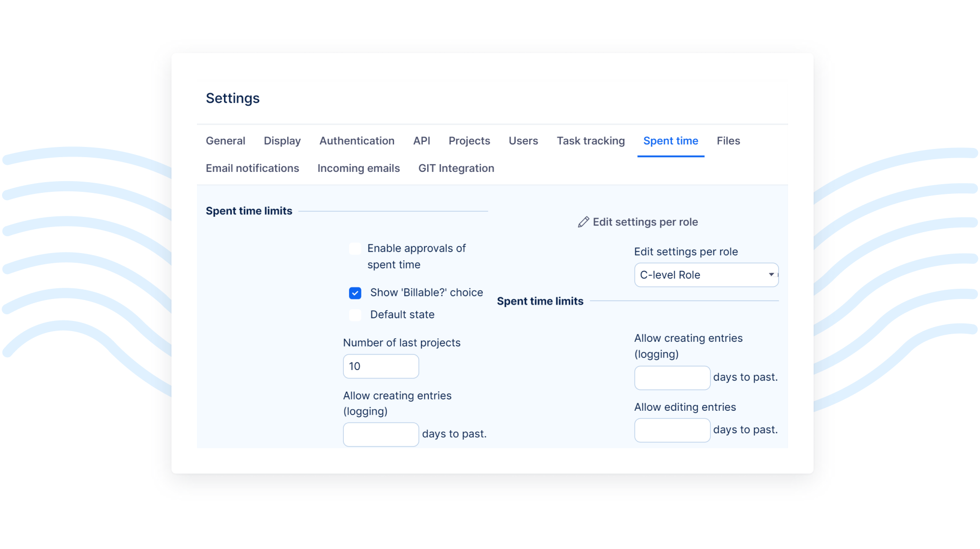This screenshot has height=549, width=980.
Task: Enable approvals of spent time checkbox
Action: click(355, 248)
